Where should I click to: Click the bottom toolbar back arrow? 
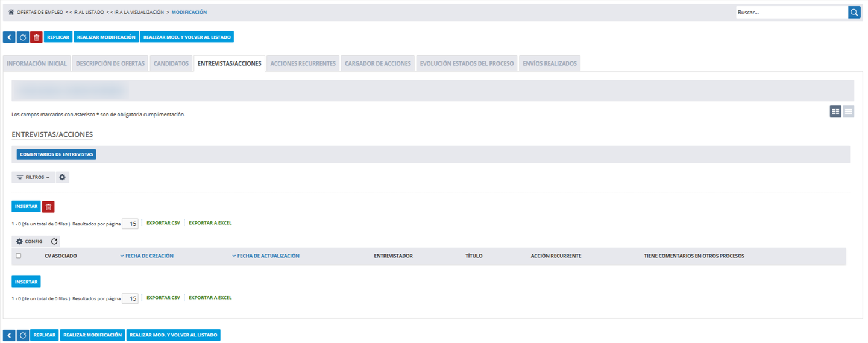9,335
